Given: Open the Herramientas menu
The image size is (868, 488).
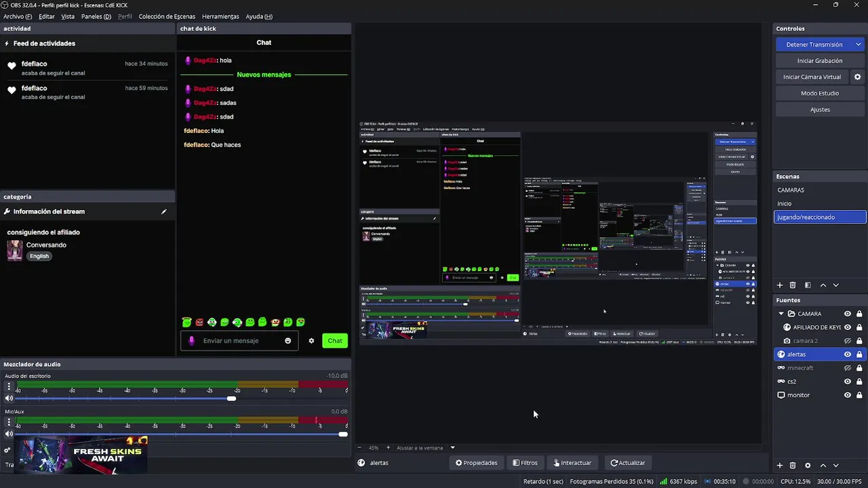Looking at the screenshot, I should pos(220,16).
